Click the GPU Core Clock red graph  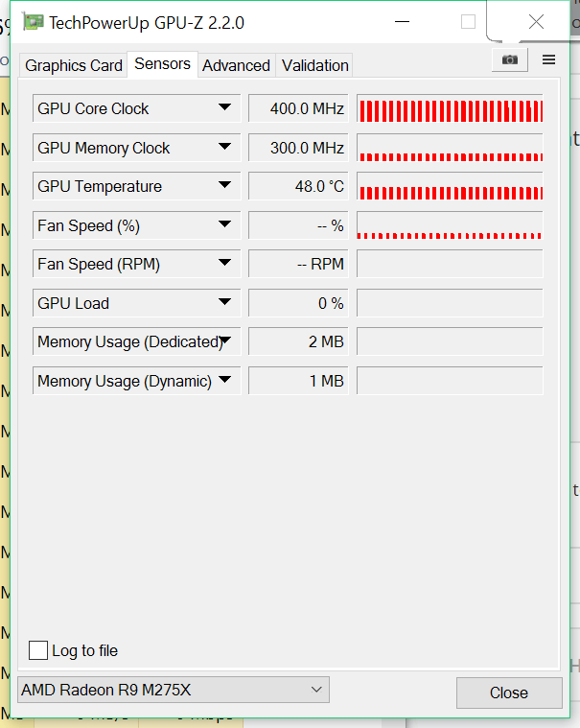pyautogui.click(x=450, y=109)
